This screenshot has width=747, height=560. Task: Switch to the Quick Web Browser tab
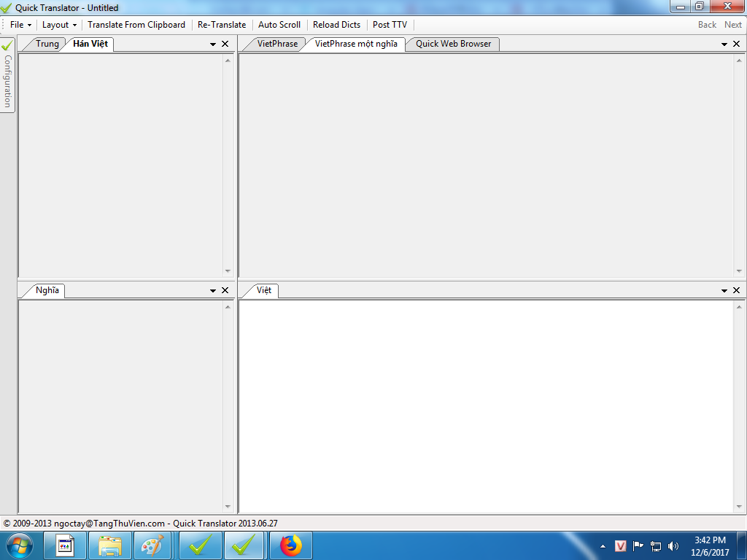pyautogui.click(x=453, y=44)
